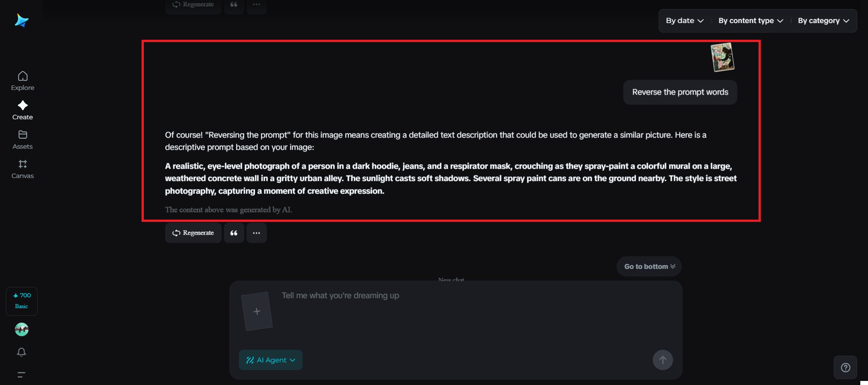The height and width of the screenshot is (385, 868).
Task: Open the 700 Basic credits panel
Action: tap(21, 301)
